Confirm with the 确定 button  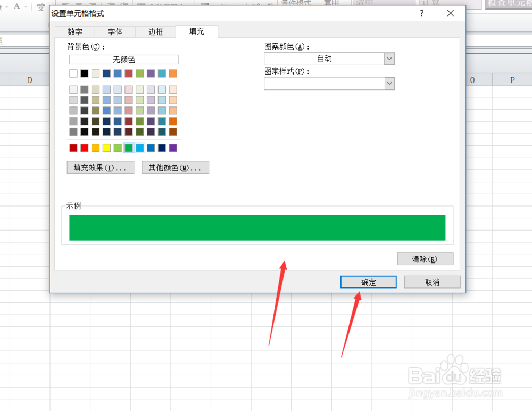(369, 282)
